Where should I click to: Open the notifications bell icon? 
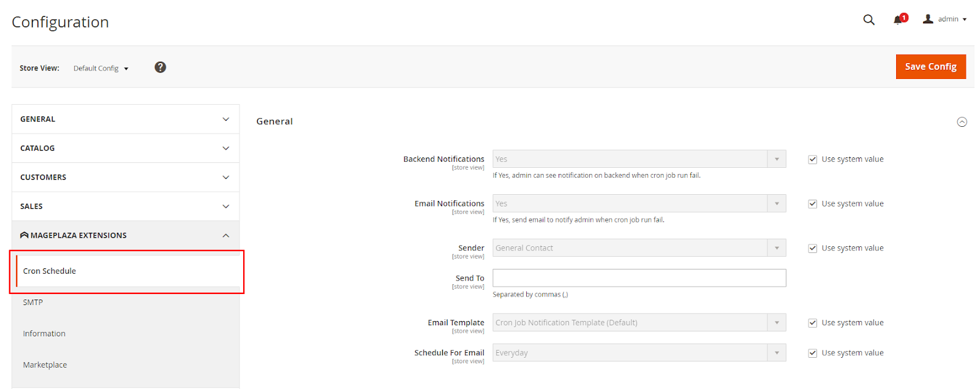point(898,20)
